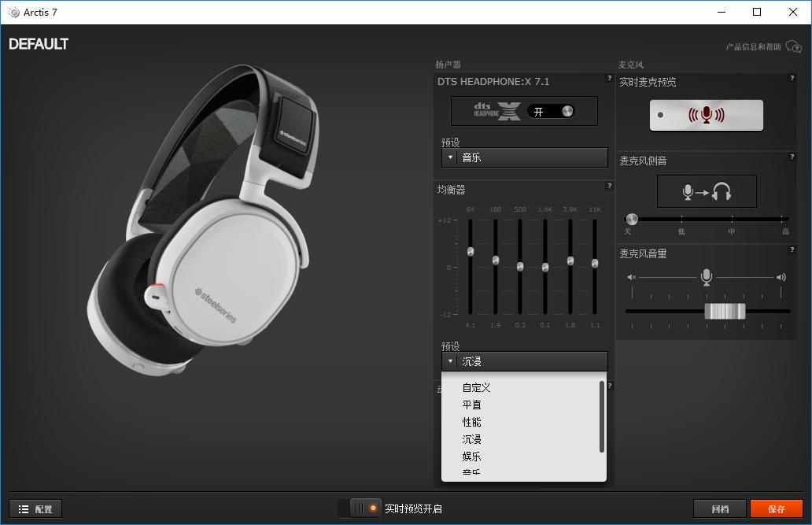This screenshot has width=812, height=525.
Task: Click the help question mark for DTS Headphone:X
Action: coord(609,79)
